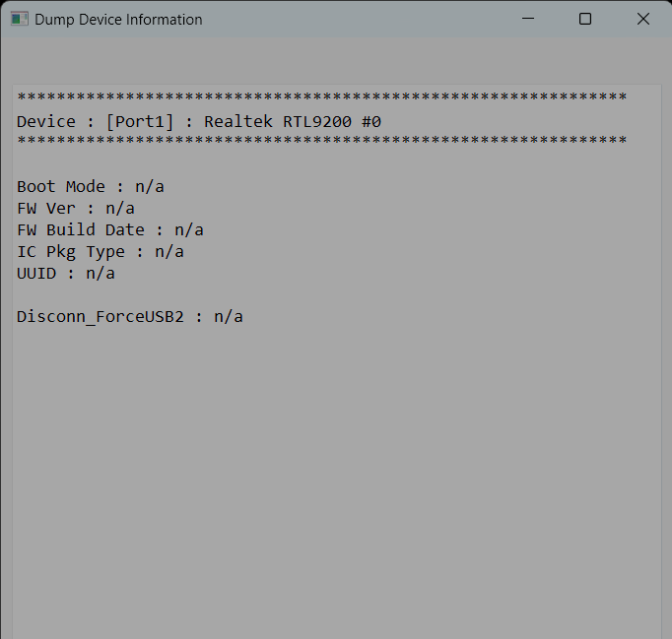Click the 'Disconn_ForceUSB2 : n/a' line
This screenshot has width=672, height=639.
[130, 317]
